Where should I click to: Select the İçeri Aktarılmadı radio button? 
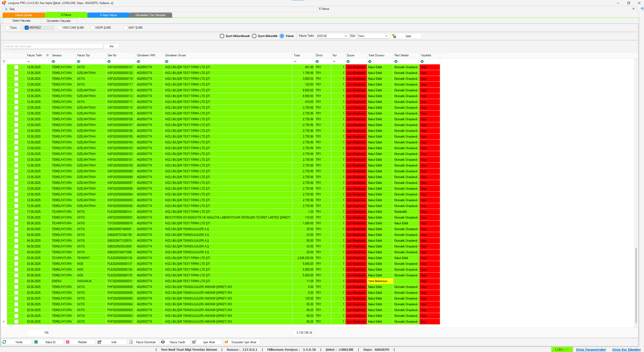(x=222, y=36)
